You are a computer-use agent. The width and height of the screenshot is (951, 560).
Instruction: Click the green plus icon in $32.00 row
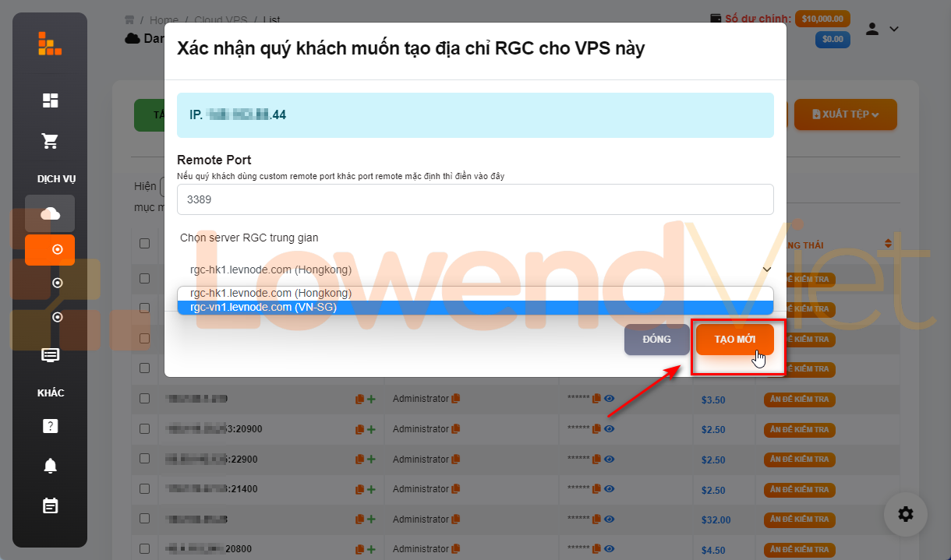(x=371, y=519)
